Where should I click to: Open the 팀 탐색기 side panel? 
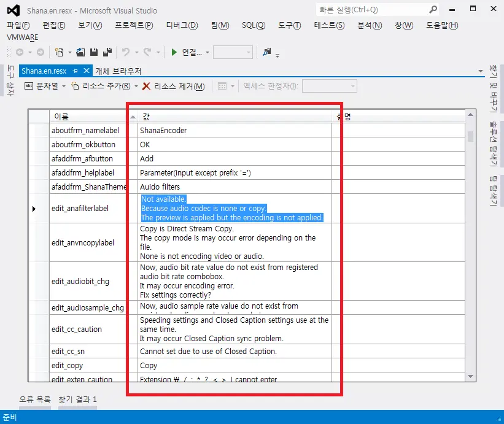493,191
